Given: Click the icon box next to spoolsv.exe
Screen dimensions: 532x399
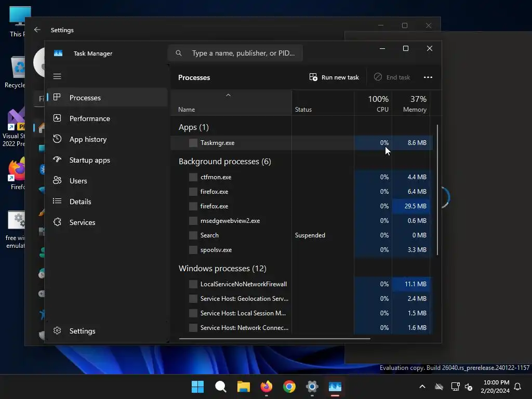Looking at the screenshot, I should click(x=193, y=250).
